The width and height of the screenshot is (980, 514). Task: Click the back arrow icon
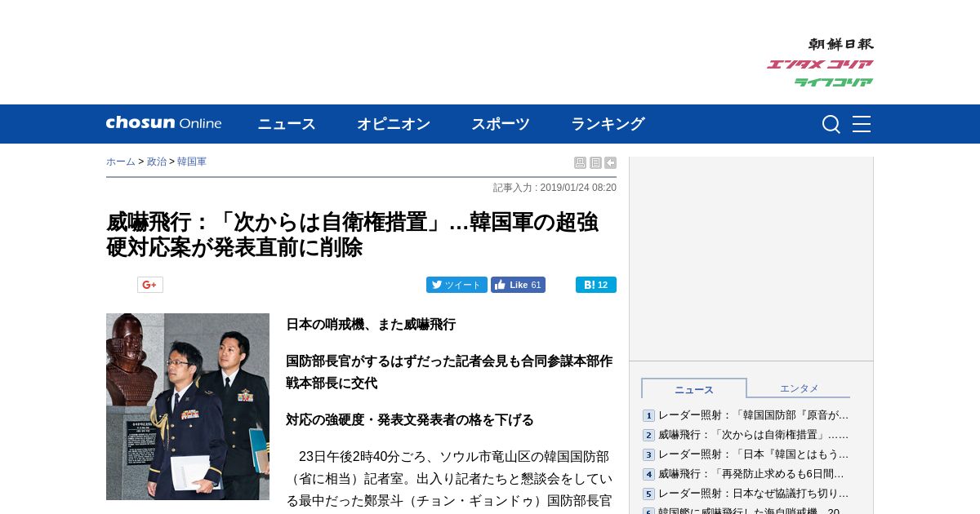click(610, 163)
